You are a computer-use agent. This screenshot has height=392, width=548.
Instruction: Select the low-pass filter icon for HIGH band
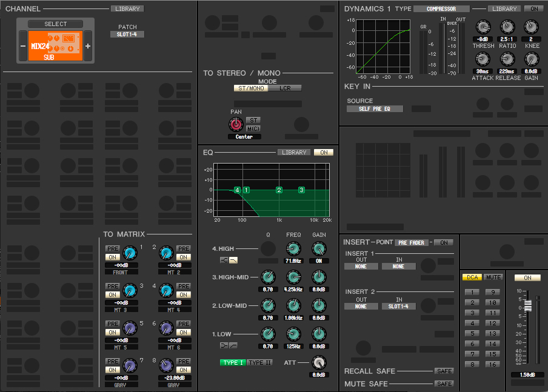233,260
